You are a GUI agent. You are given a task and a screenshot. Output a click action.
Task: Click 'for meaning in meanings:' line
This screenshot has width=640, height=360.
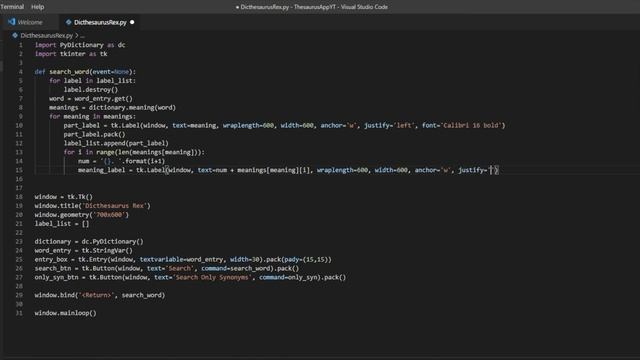click(92, 117)
